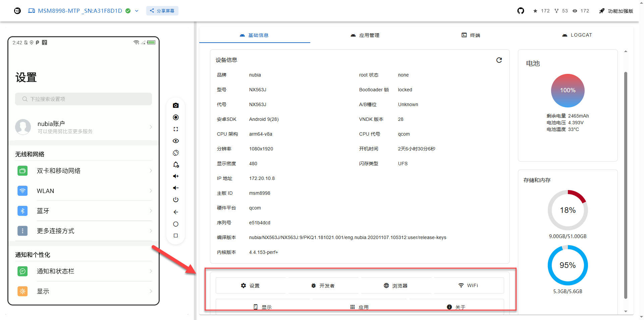Rotate the device screen with the rotate icon
This screenshot has height=320, width=644.
pos(175,153)
